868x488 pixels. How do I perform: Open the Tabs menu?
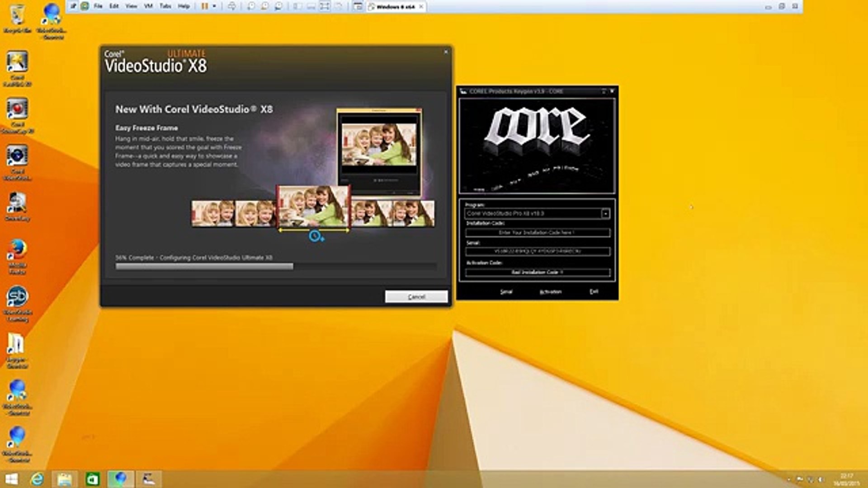165,6
